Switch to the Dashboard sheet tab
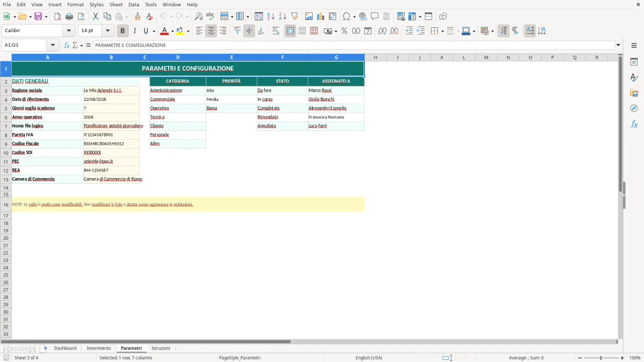 tap(65, 349)
